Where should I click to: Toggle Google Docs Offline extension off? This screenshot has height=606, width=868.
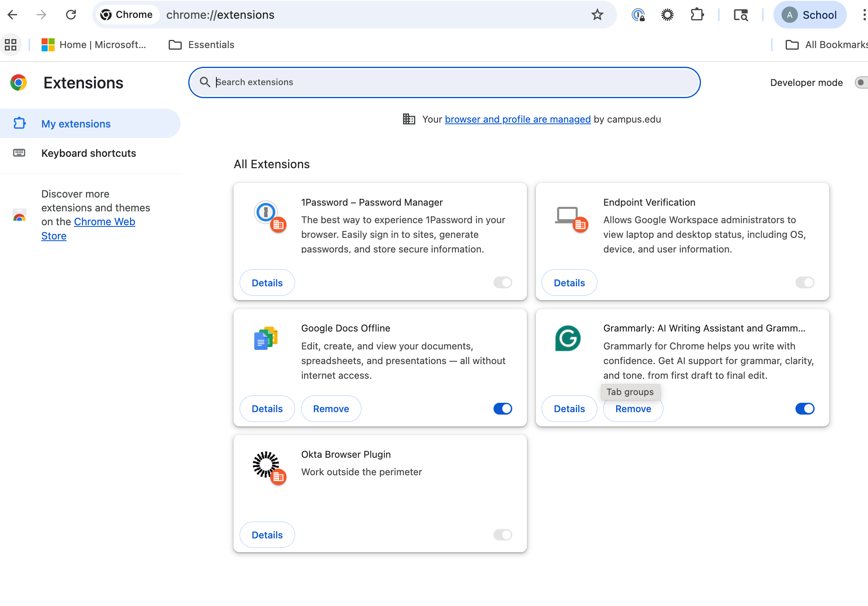pos(502,408)
